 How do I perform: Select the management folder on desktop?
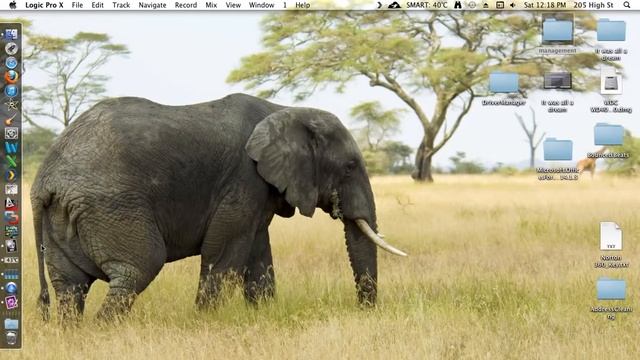557,31
